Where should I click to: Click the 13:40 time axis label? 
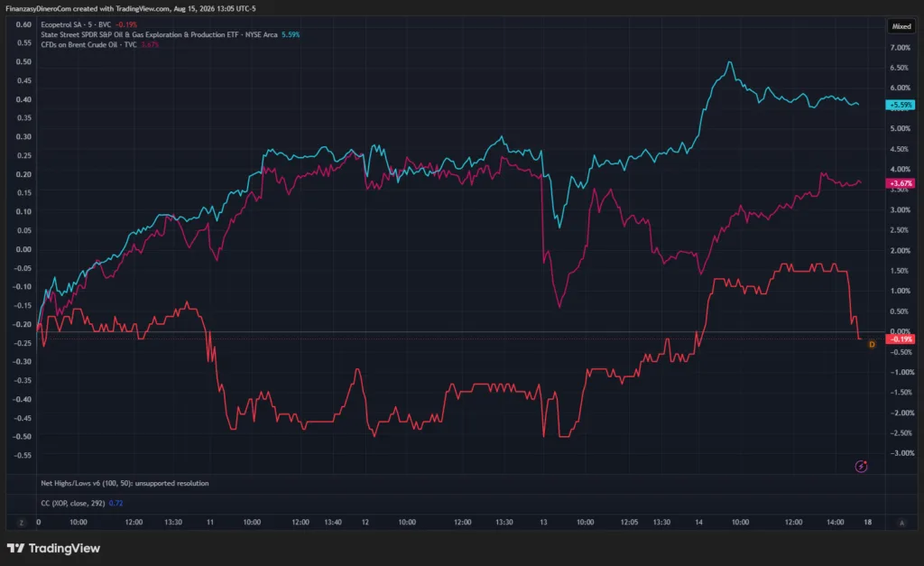pyautogui.click(x=333, y=523)
